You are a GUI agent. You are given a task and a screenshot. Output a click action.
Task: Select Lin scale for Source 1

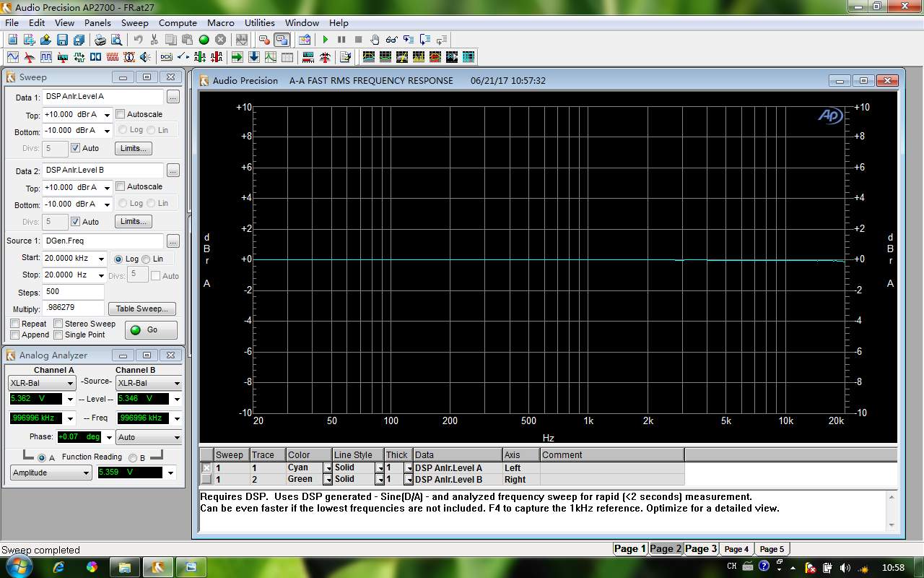[x=146, y=259]
